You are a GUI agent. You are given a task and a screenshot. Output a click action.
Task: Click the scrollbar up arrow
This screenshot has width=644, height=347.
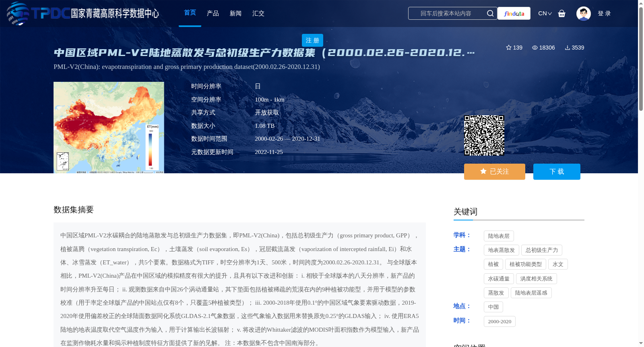point(641,3)
